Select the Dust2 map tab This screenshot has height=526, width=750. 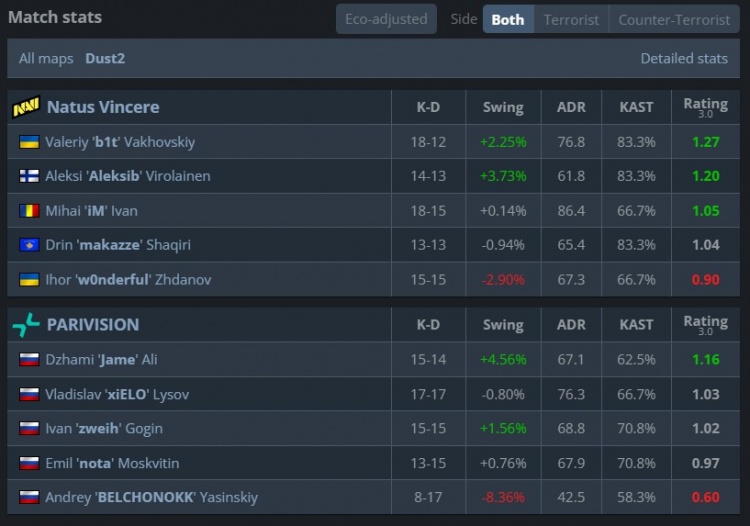[105, 58]
